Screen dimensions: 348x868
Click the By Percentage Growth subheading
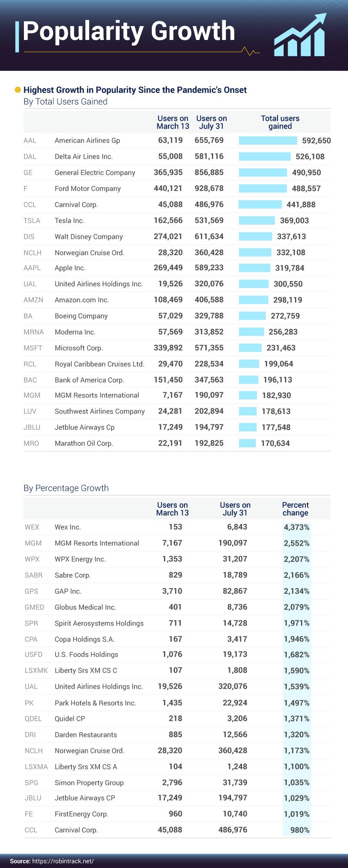(x=66, y=488)
